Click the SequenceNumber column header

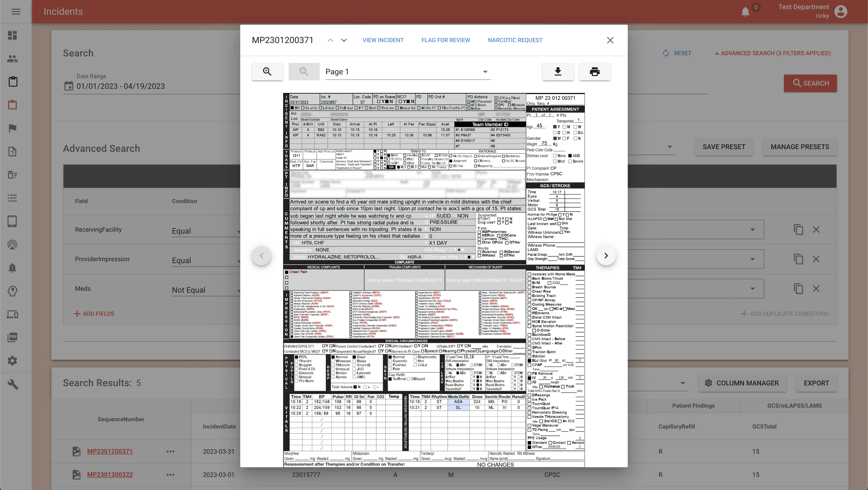click(121, 419)
